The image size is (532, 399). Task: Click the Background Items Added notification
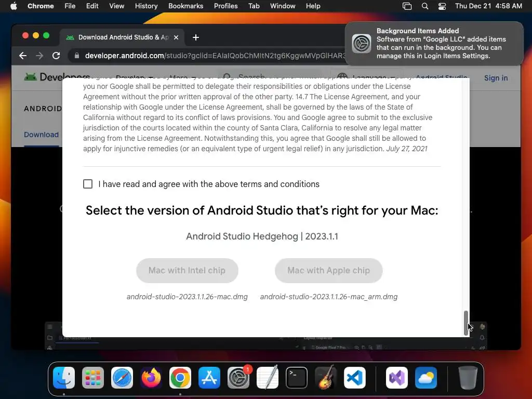(434, 44)
